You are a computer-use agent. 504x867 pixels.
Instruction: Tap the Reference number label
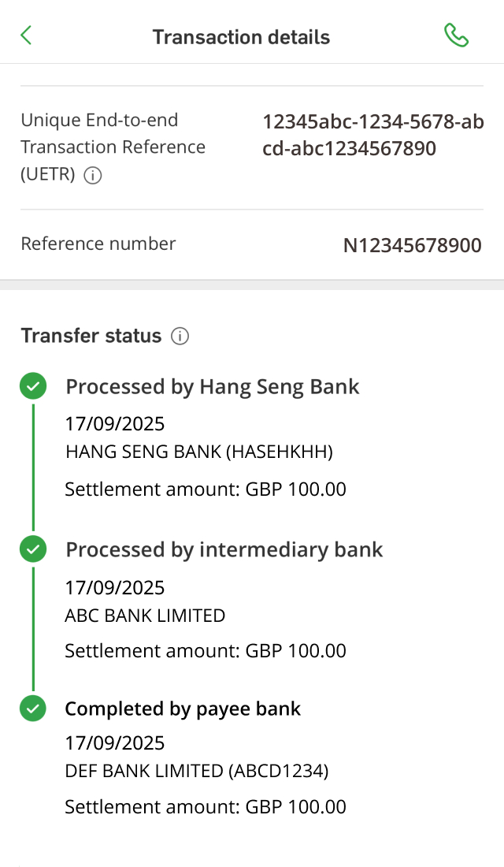coord(98,244)
